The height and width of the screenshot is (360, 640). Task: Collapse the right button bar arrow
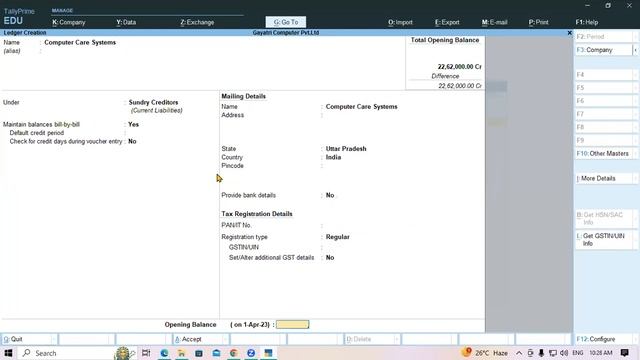[636, 50]
